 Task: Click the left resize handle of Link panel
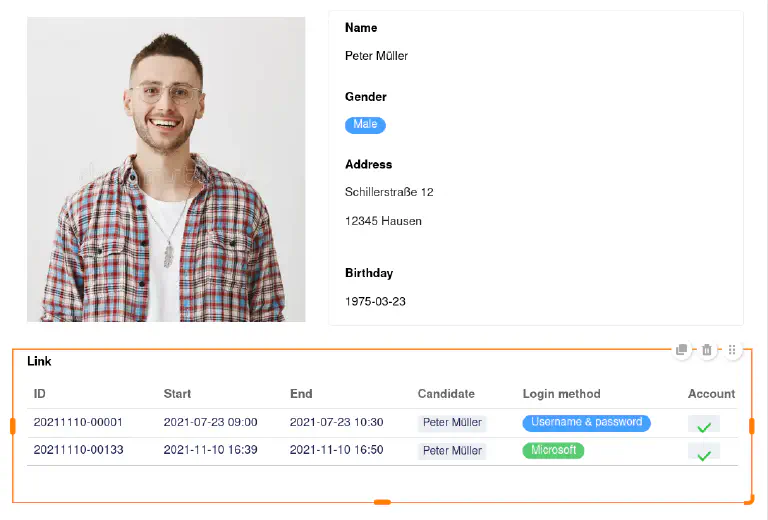tap(13, 426)
